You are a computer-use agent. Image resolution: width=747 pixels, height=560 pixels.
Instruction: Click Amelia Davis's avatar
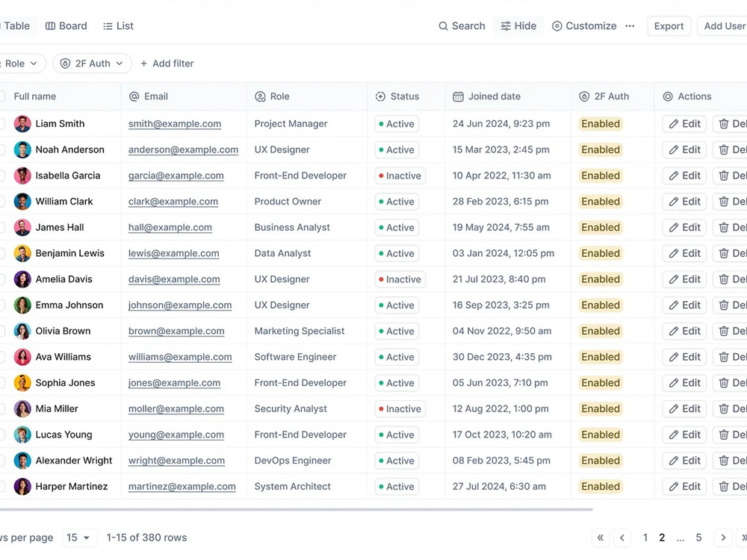tap(22, 279)
